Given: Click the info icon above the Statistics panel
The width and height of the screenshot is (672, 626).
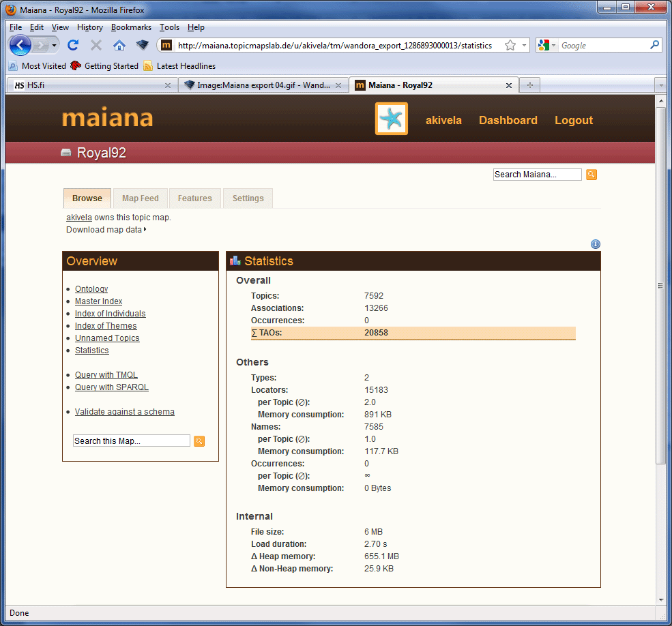Looking at the screenshot, I should coord(595,243).
